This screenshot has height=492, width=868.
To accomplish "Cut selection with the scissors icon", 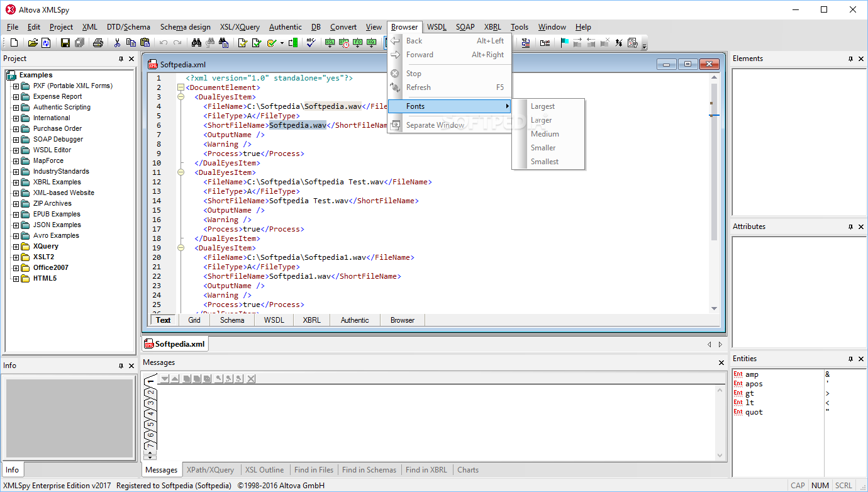I will point(117,43).
